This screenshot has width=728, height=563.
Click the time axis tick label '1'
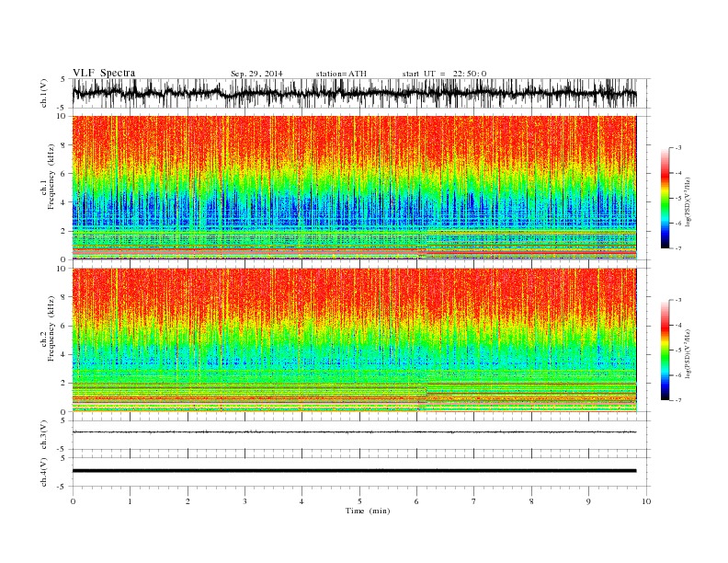point(130,501)
